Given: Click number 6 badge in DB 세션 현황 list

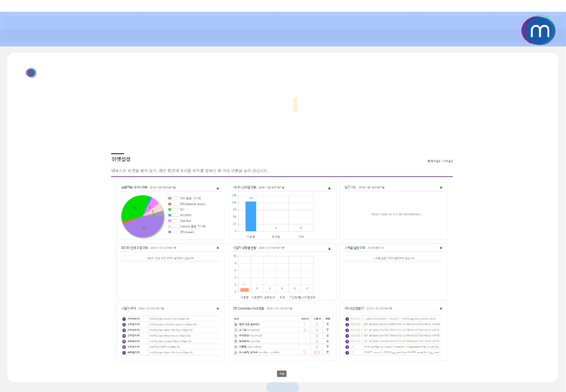Looking at the screenshot, I should point(347,347).
